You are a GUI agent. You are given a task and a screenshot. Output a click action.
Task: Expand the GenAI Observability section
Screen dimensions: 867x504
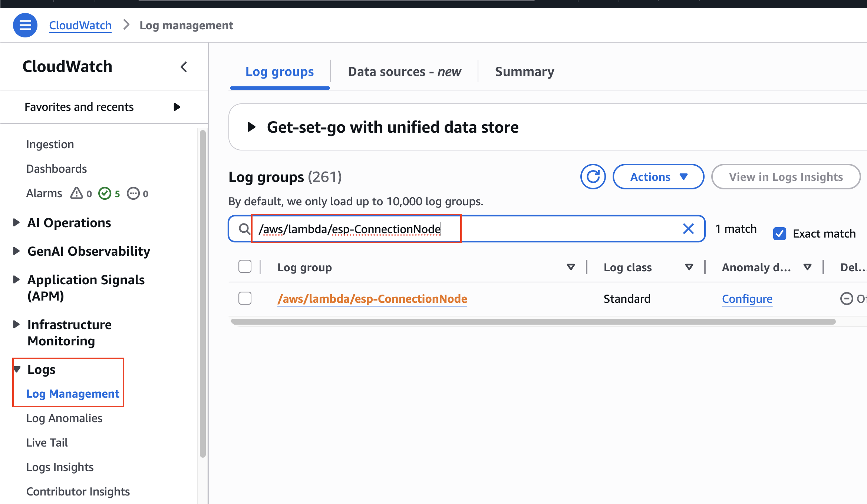(x=16, y=251)
